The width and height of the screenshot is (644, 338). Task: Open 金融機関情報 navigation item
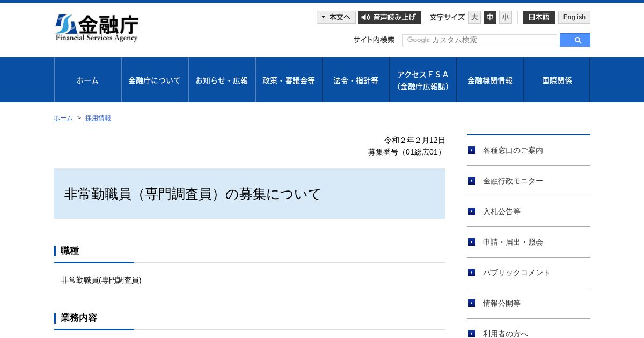pyautogui.click(x=491, y=80)
